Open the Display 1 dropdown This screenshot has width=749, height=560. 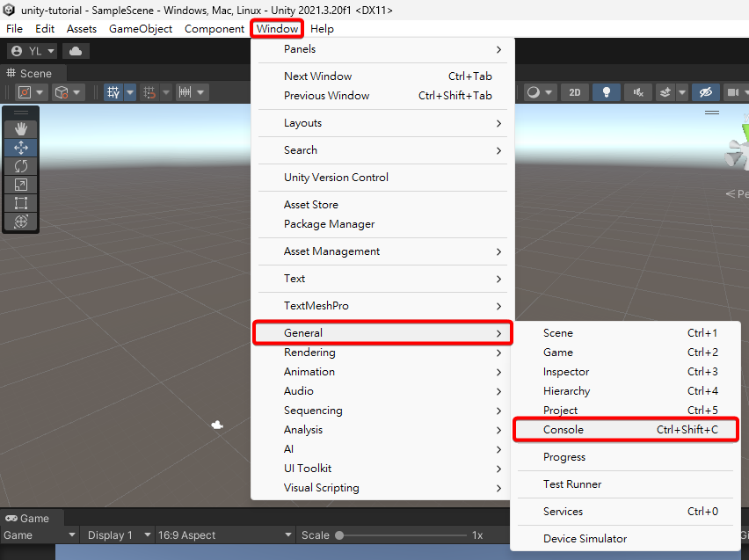pyautogui.click(x=118, y=535)
